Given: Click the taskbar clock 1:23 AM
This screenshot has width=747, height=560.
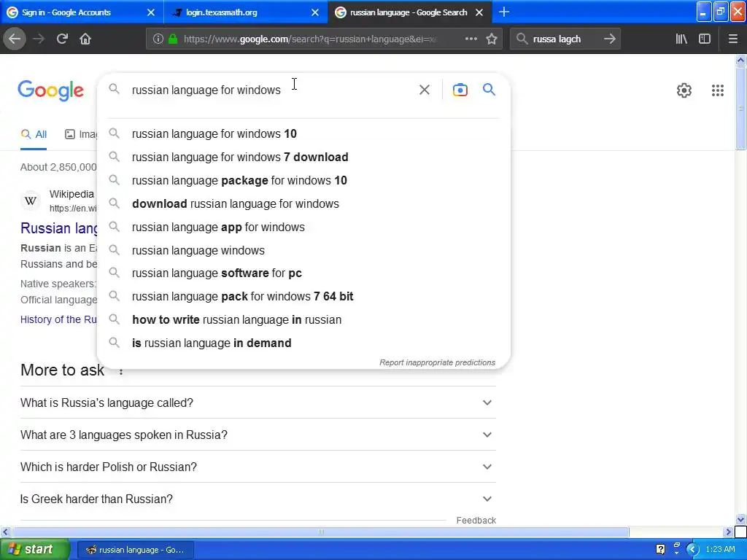Looking at the screenshot, I should click(x=720, y=549).
